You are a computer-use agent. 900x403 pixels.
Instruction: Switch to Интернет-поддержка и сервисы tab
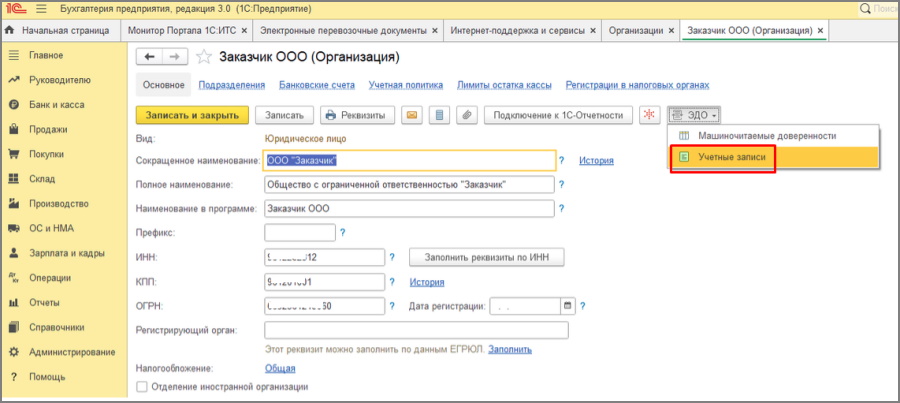(x=518, y=30)
